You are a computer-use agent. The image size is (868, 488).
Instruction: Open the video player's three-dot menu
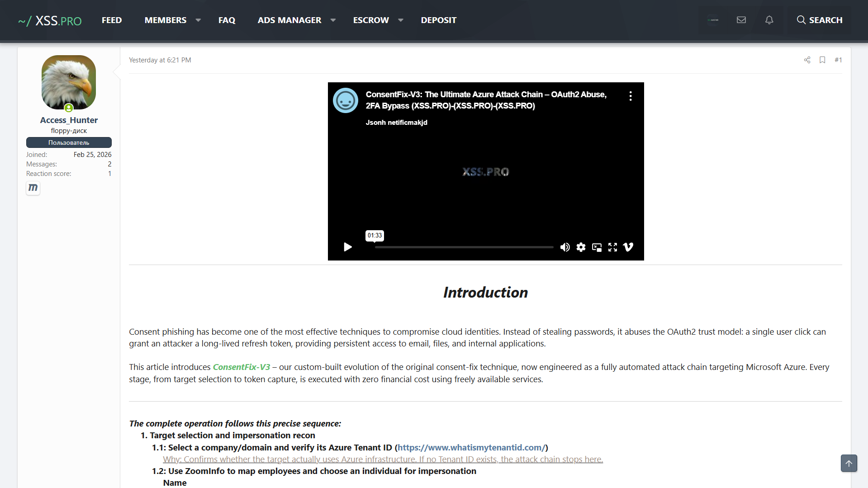[x=630, y=95]
